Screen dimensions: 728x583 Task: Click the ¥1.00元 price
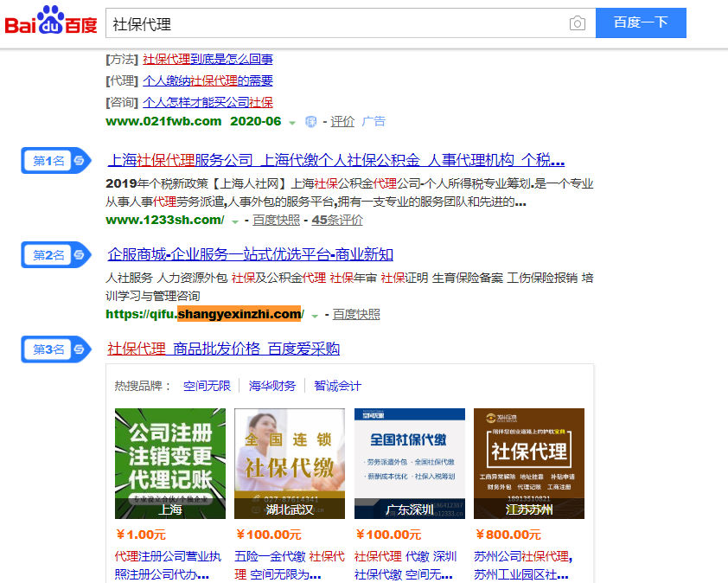[x=141, y=535]
